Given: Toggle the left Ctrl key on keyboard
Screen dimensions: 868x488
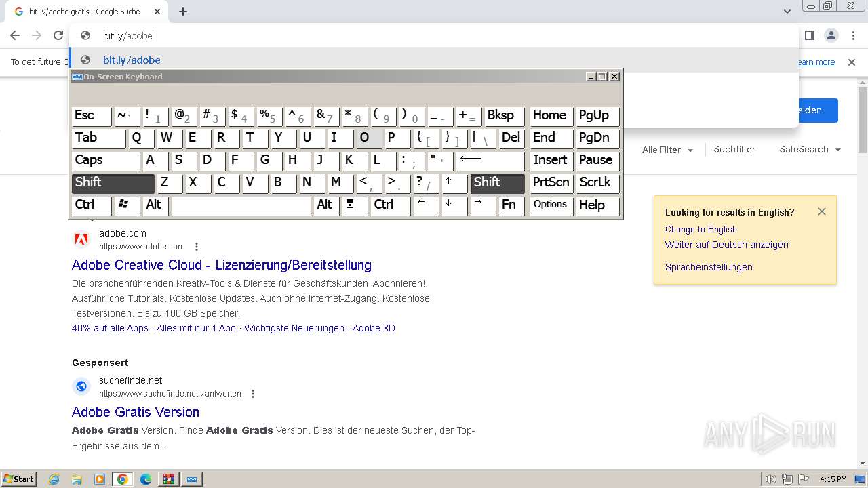Looking at the screenshot, I should (91, 205).
